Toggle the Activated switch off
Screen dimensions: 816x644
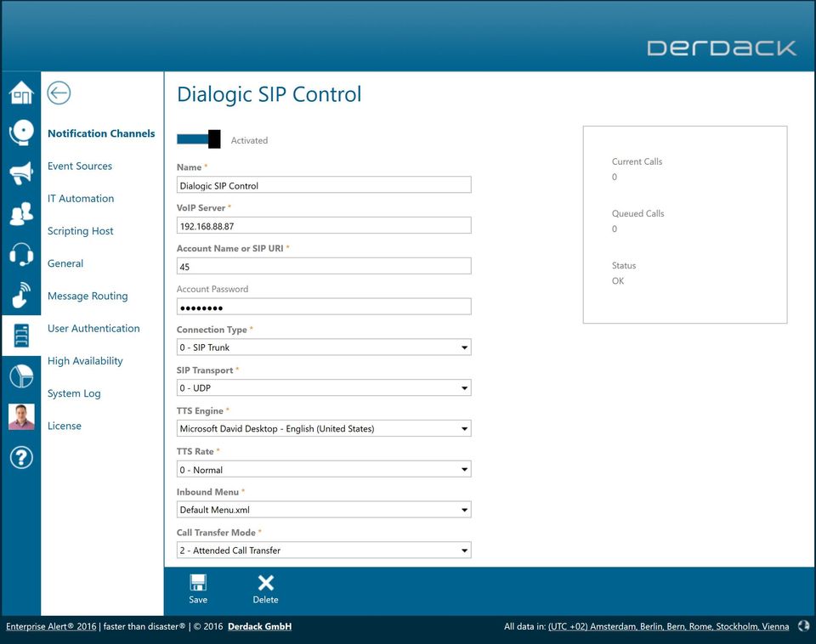[x=199, y=139]
